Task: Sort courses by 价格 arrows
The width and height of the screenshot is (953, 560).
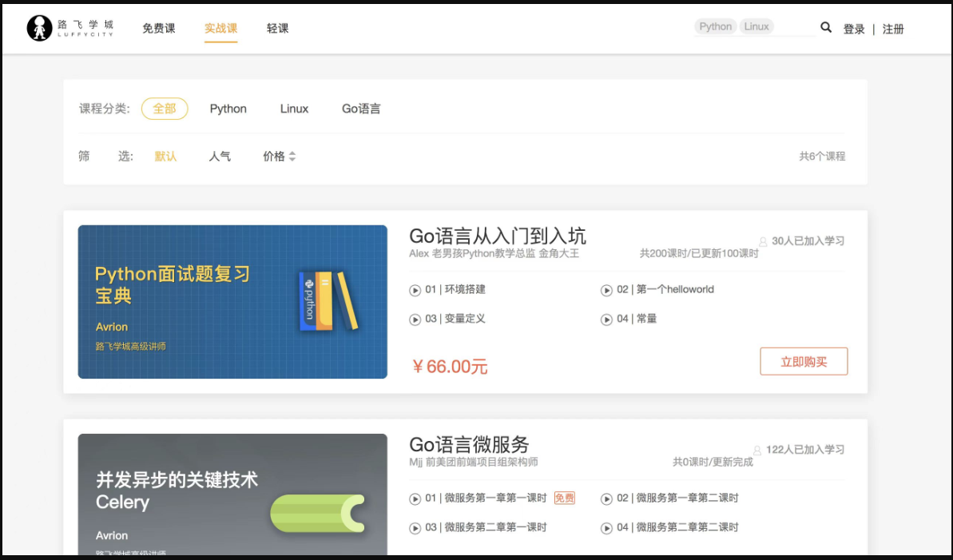Action: (x=292, y=157)
